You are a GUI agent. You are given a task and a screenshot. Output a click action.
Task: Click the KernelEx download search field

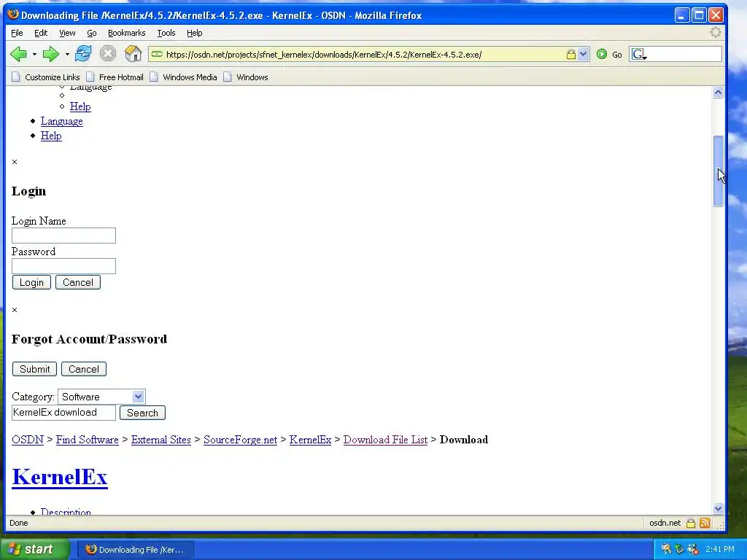[64, 413]
